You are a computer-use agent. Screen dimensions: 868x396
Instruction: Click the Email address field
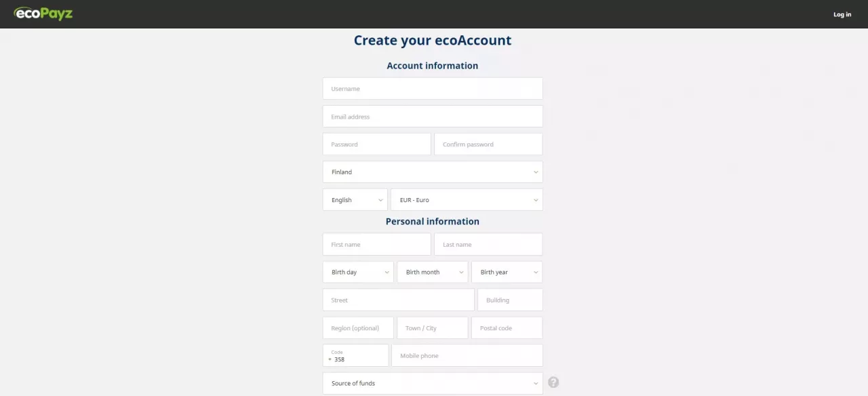pos(433,117)
